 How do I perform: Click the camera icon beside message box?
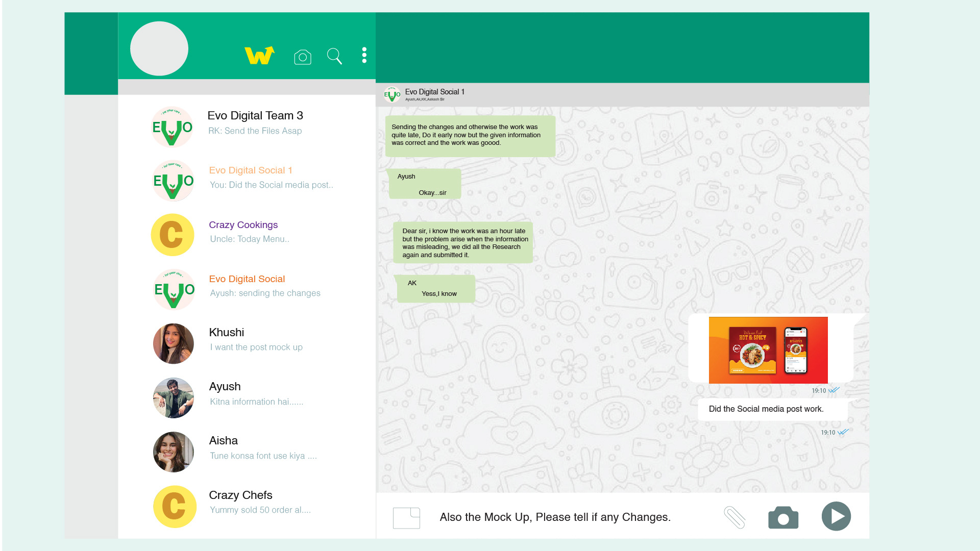coord(783,517)
